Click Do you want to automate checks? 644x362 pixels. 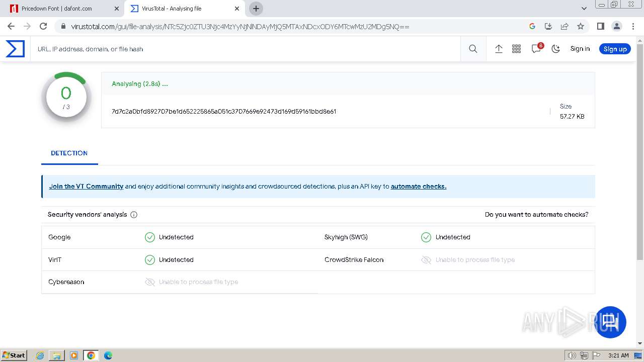coord(536,215)
